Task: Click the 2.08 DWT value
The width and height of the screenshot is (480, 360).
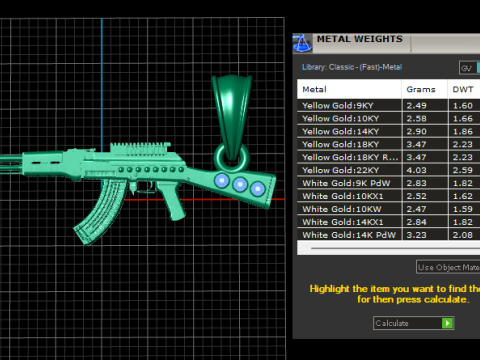Action: coord(463,235)
